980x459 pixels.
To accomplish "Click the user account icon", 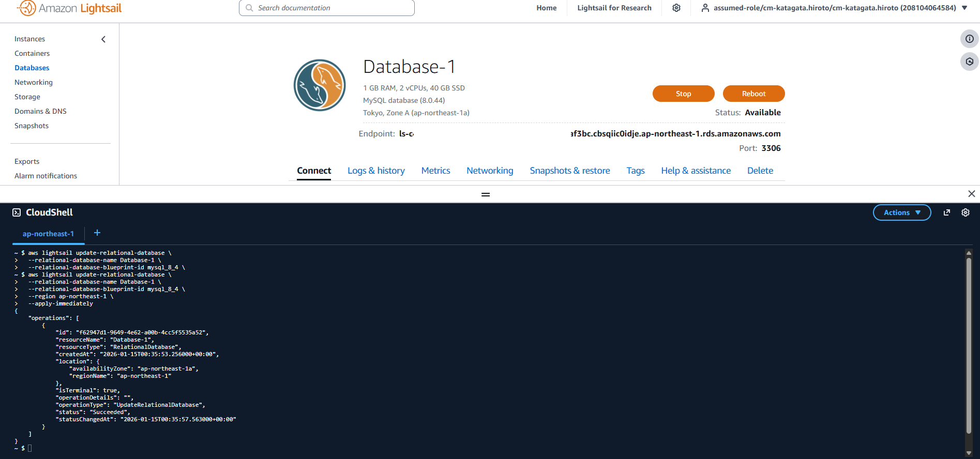I will click(705, 8).
